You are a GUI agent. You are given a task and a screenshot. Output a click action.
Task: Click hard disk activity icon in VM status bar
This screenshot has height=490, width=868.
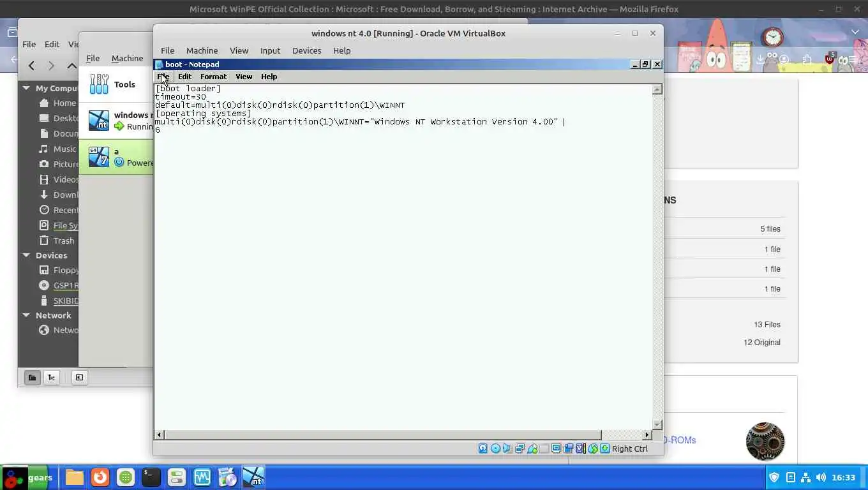(483, 449)
